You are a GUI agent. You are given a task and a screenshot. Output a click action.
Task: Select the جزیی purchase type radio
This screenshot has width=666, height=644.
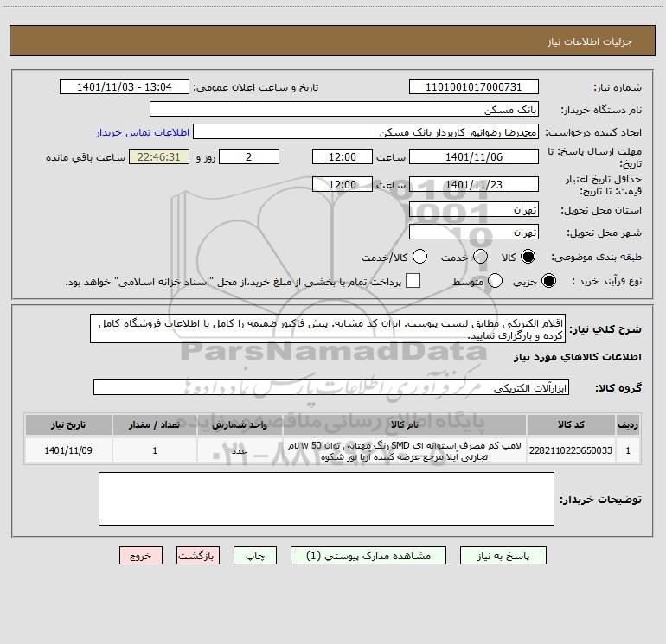[548, 281]
